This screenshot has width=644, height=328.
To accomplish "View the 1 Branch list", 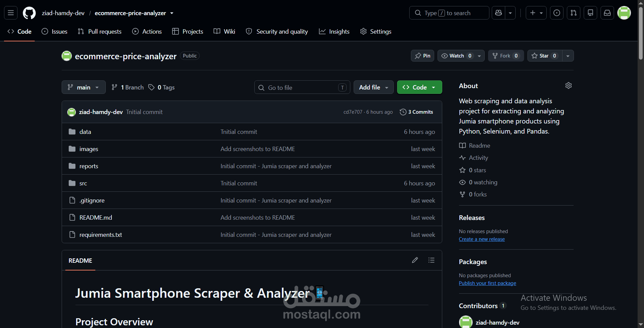I will [128, 87].
